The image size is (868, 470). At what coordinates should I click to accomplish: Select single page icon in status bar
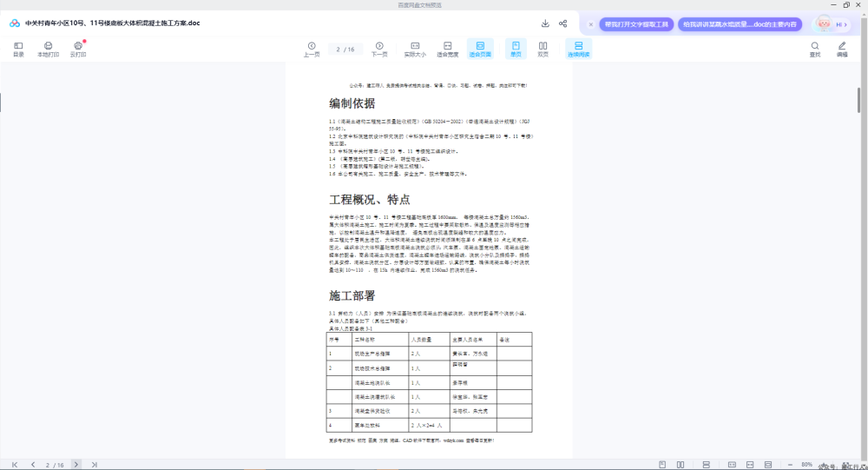(662, 465)
